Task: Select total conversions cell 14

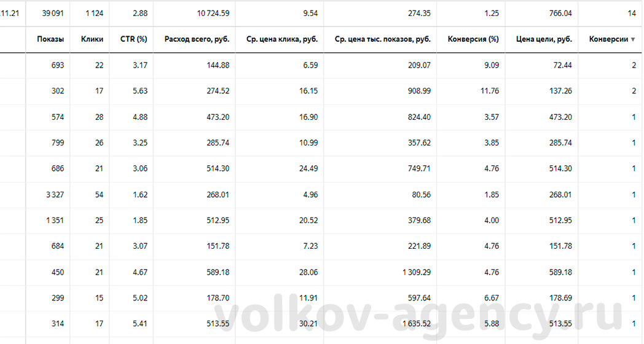Action: pyautogui.click(x=632, y=13)
